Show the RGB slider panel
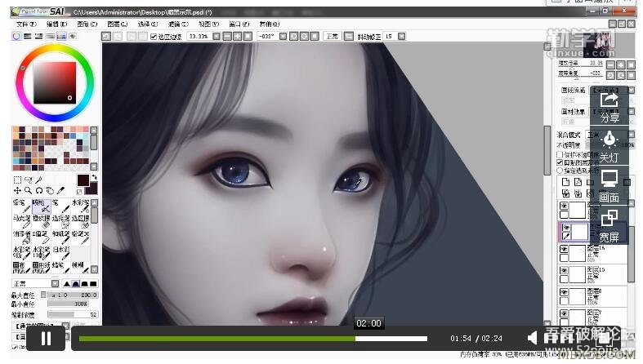Image resolution: width=643 pixels, height=364 pixels. coord(28,36)
